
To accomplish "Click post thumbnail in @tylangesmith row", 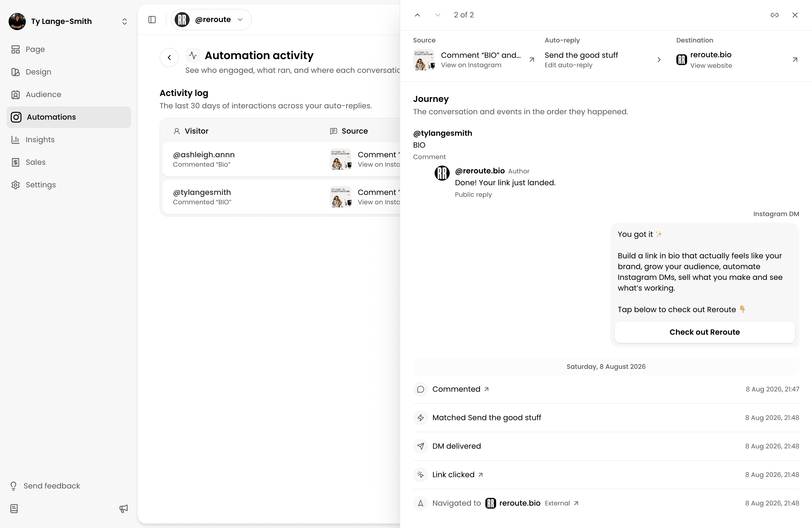I will click(341, 197).
